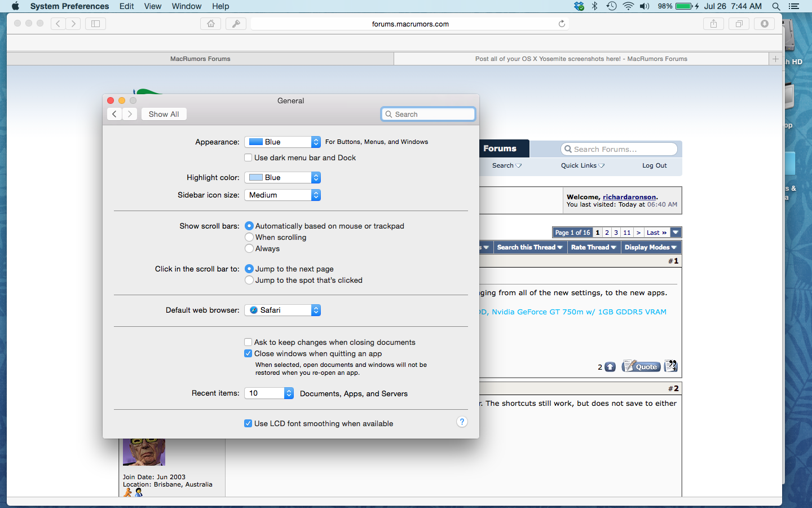Image resolution: width=812 pixels, height=508 pixels.
Task: Click Safari toolbar key-shaped extension button
Action: pyautogui.click(x=236, y=24)
